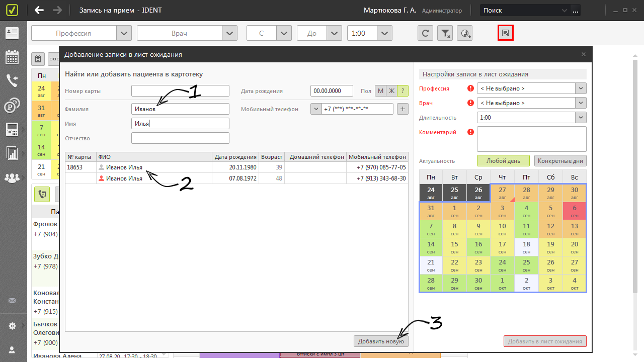Image resolution: width=644 pixels, height=362 pixels.
Task: Open the До time dropdown
Action: (334, 33)
